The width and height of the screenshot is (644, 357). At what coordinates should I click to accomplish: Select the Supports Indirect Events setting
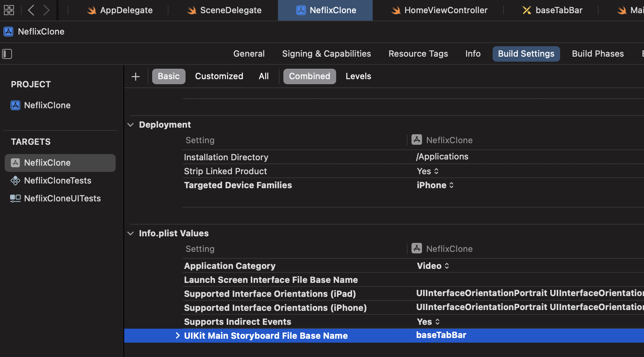point(238,322)
